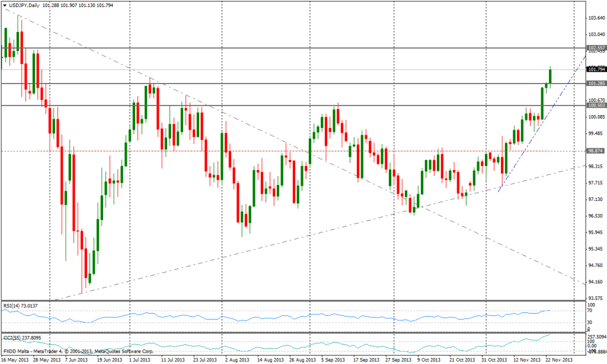Click the 94.160 price on the scale
This screenshot has width=607, height=364.
[x=595, y=282]
